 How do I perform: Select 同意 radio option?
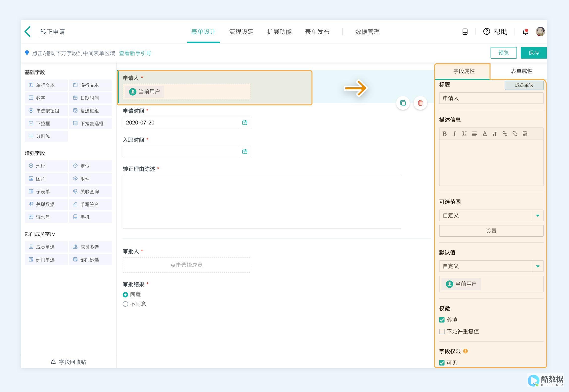pyautogui.click(x=125, y=294)
